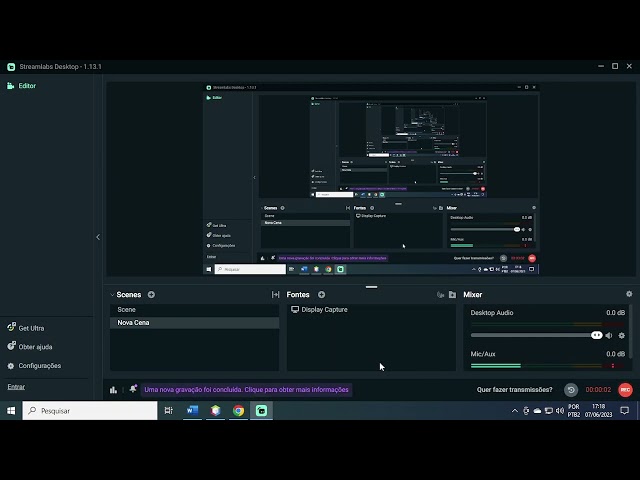Click 'Quer fazer transmissões?' text
640x480 pixels.
514,389
